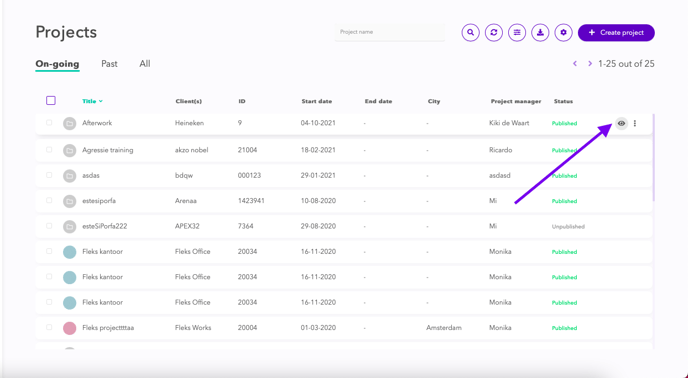Open the Agressie training project title

tap(108, 150)
